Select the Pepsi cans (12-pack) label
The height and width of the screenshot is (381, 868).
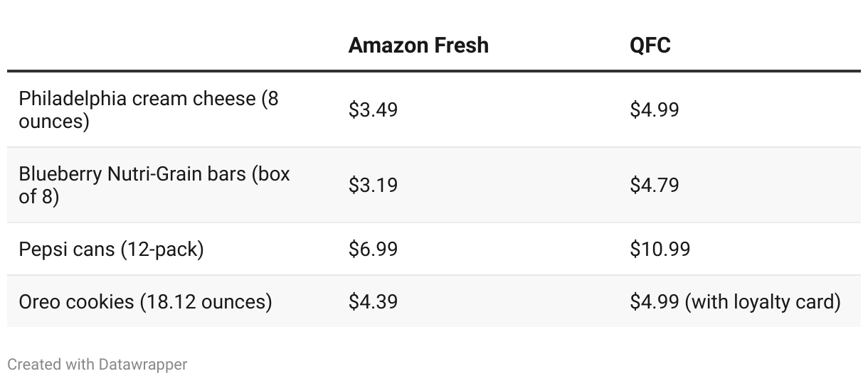(111, 249)
